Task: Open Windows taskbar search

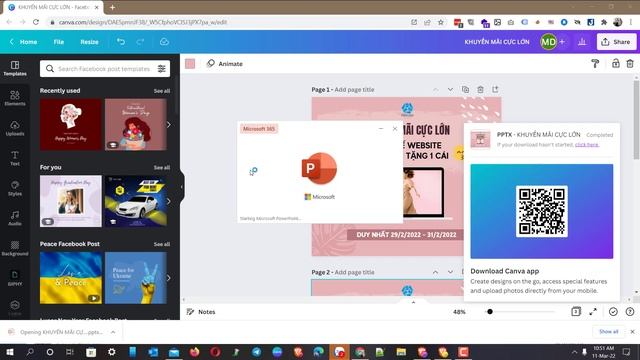Action: point(30,352)
